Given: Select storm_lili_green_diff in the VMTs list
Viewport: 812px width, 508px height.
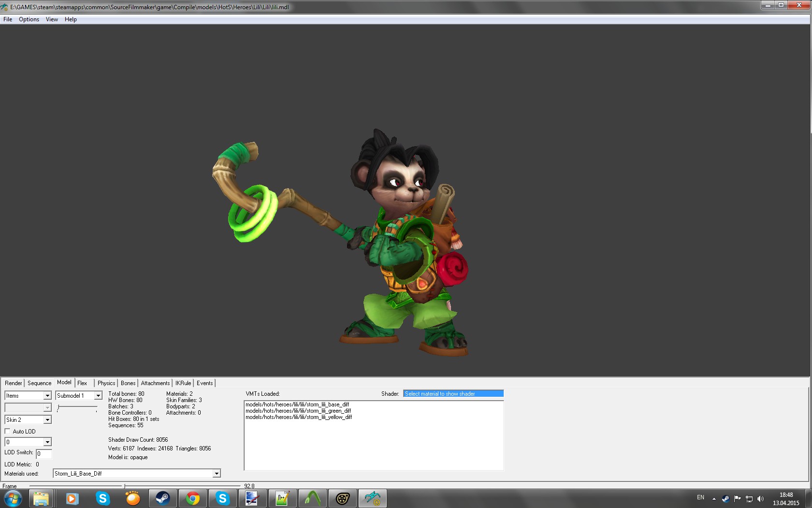Looking at the screenshot, I should (x=298, y=411).
